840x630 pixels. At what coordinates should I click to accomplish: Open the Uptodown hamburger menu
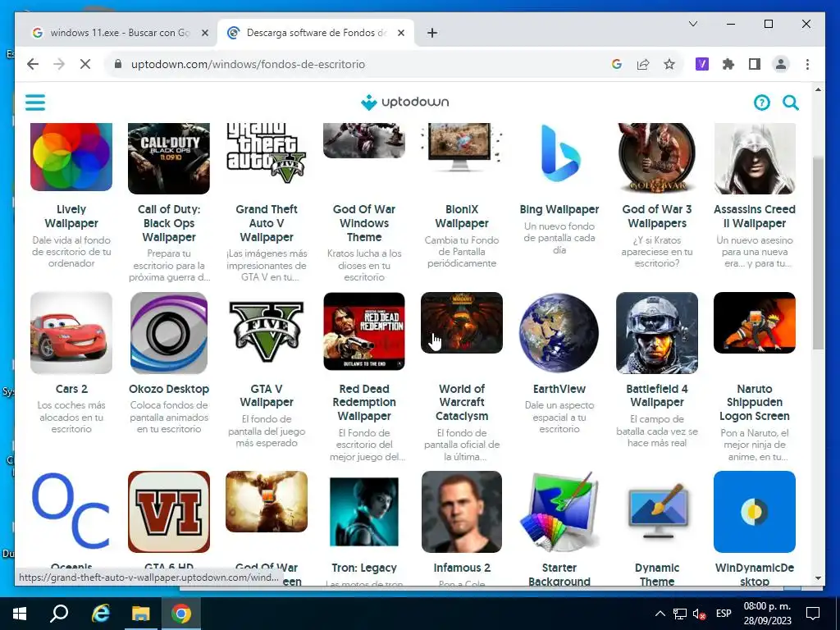point(35,102)
